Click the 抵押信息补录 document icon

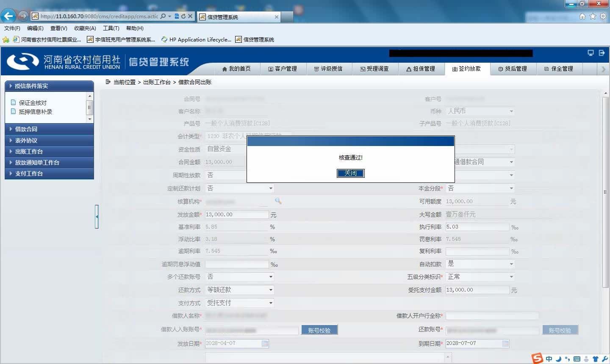click(x=14, y=111)
